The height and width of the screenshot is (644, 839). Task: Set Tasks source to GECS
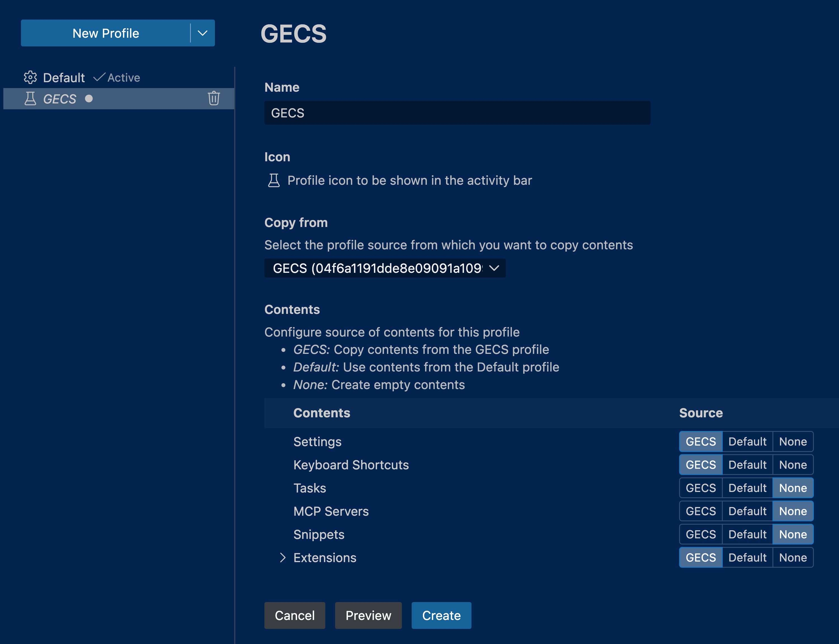coord(701,488)
